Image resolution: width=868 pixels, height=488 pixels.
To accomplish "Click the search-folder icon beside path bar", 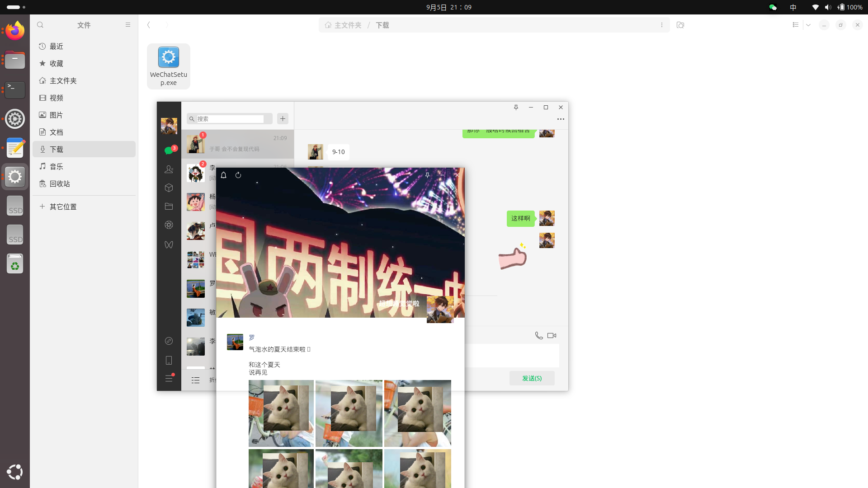I will point(680,25).
